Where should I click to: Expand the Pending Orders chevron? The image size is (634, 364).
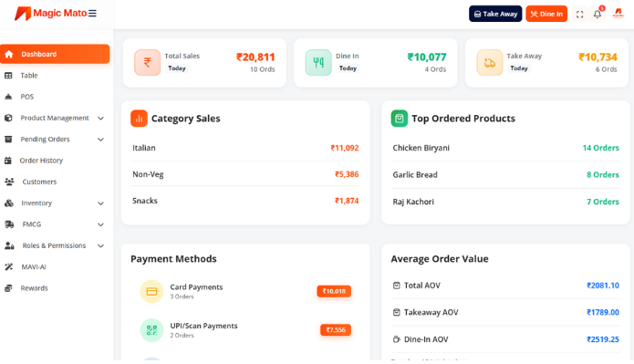click(x=100, y=140)
